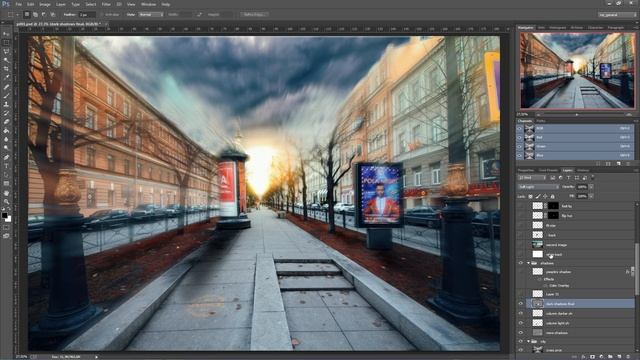Viewport: 640px width, 360px height.
Task: Open the Filter menu
Action: pyautogui.click(x=106, y=4)
